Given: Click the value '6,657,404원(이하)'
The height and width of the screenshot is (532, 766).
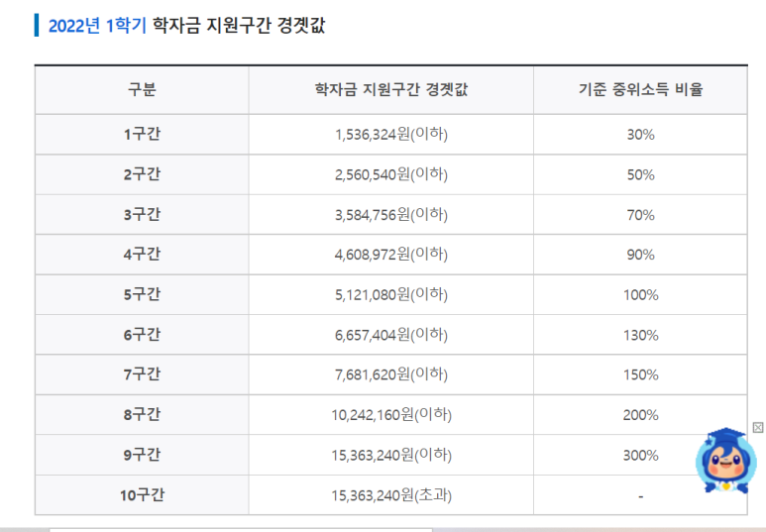Looking at the screenshot, I should (390, 335).
